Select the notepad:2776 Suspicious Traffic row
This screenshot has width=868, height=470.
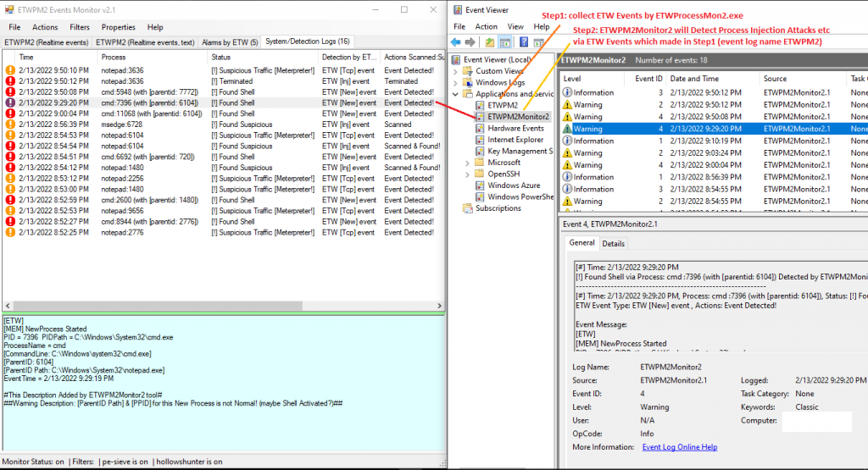coord(223,233)
